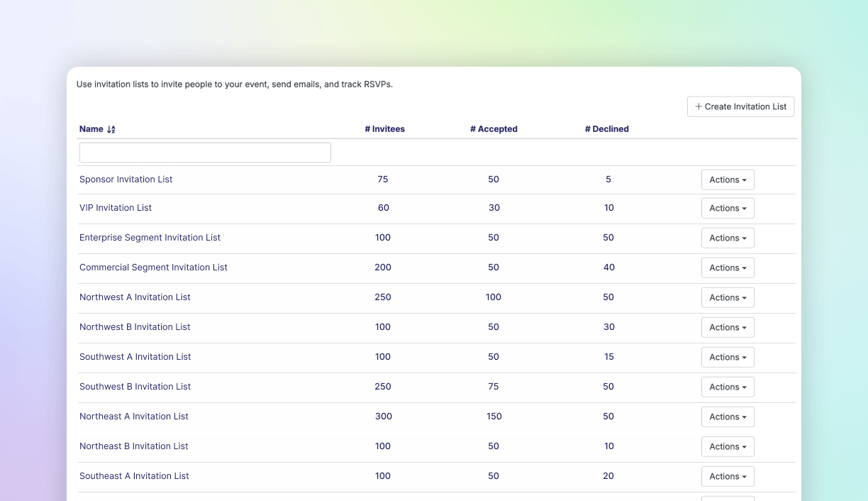868x501 pixels.
Task: Open Actions for Northwest B Invitation List
Action: pos(728,327)
